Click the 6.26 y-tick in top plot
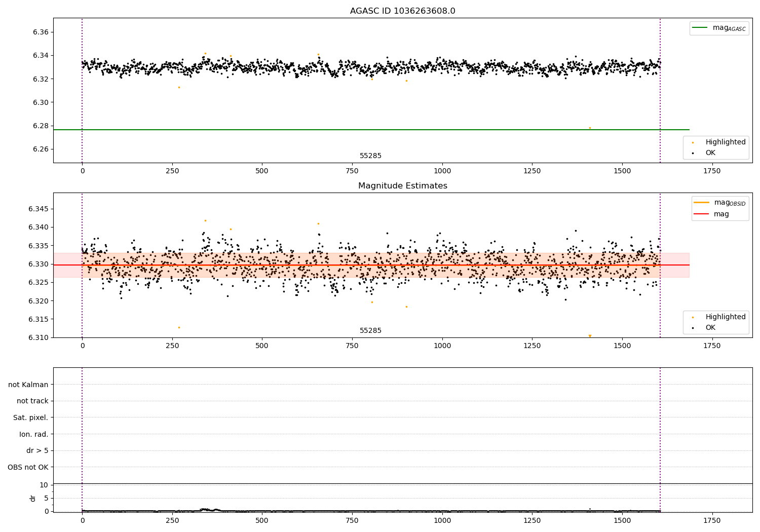Screen dimensions: 760x532 [x=41, y=149]
